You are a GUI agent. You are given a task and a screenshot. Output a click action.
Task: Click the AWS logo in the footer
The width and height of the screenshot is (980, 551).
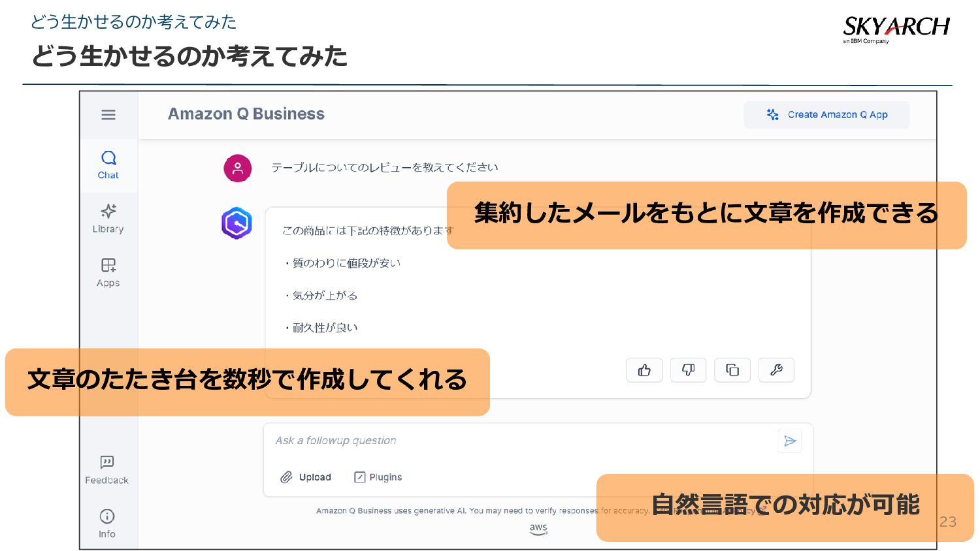point(538,529)
